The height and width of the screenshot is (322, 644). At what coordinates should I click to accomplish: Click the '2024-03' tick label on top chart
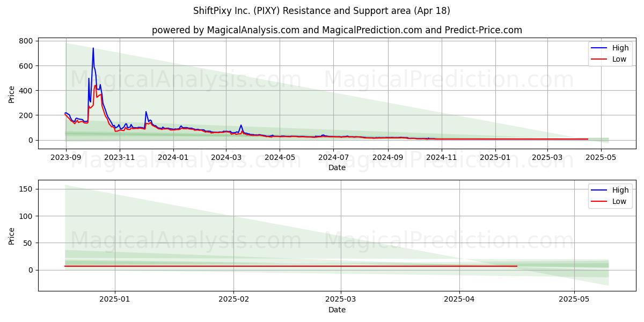(226, 157)
